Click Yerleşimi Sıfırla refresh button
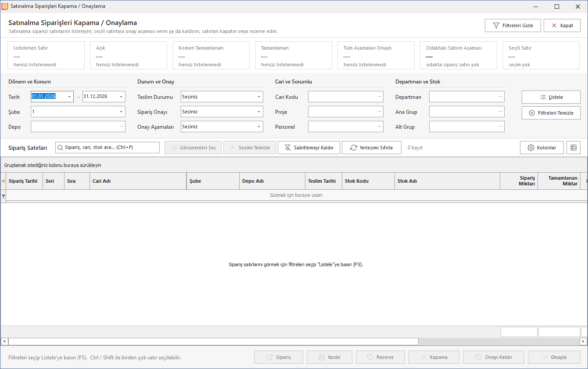Viewport: 588px width, 369px height. click(x=372, y=148)
